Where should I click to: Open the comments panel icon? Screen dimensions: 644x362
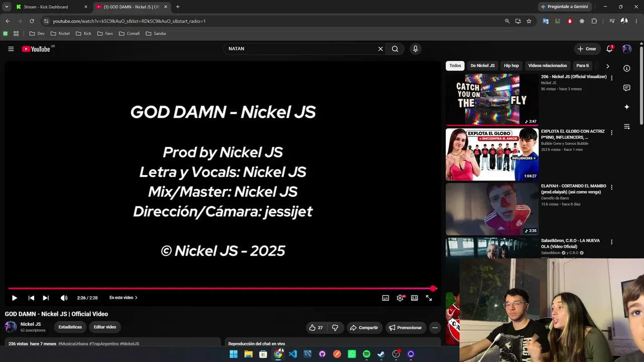[x=626, y=88]
